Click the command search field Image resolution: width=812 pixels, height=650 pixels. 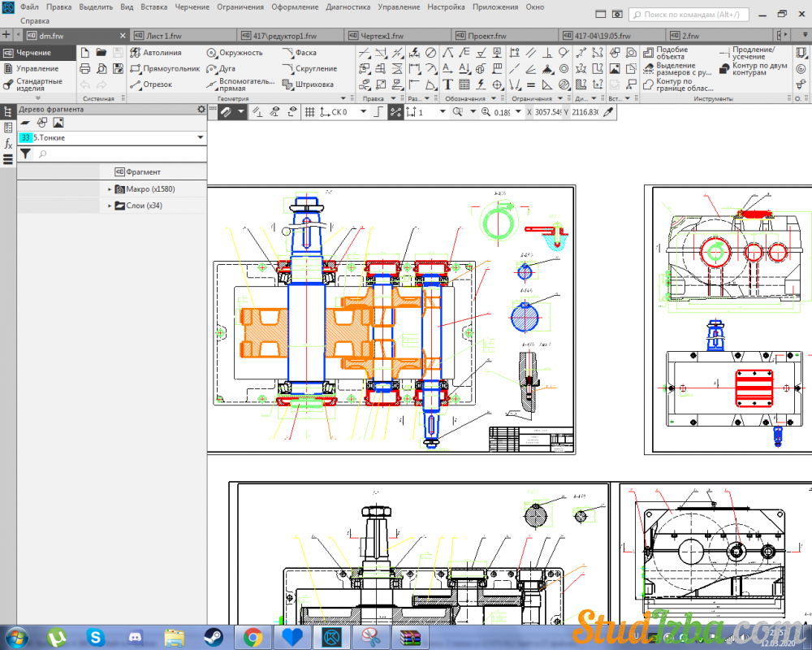690,15
